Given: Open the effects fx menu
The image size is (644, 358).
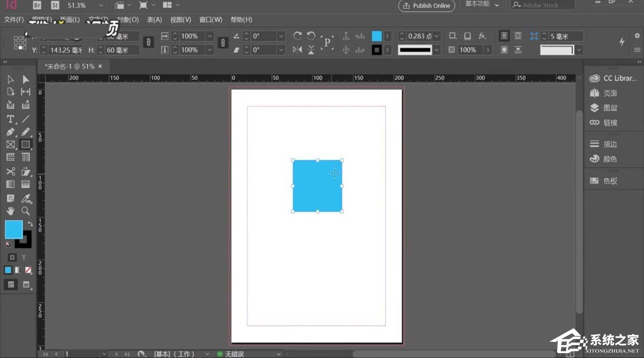Looking at the screenshot, I should [x=482, y=36].
